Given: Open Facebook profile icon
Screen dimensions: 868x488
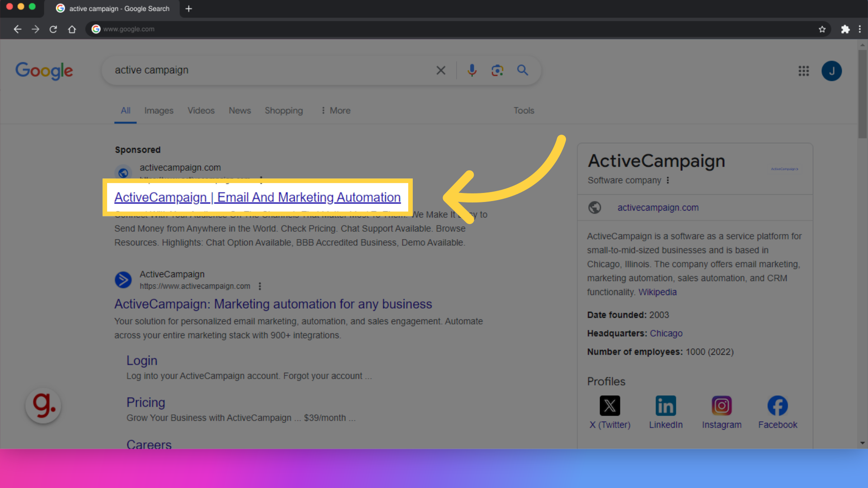Looking at the screenshot, I should (778, 406).
